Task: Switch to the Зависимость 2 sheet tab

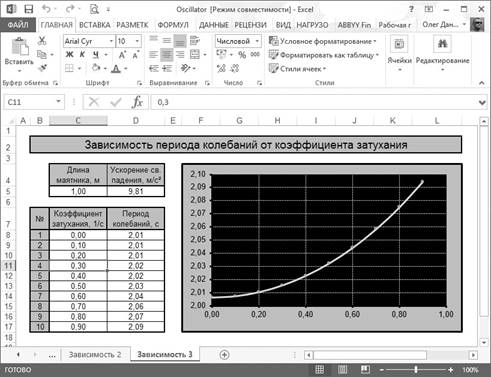Action: click(95, 355)
